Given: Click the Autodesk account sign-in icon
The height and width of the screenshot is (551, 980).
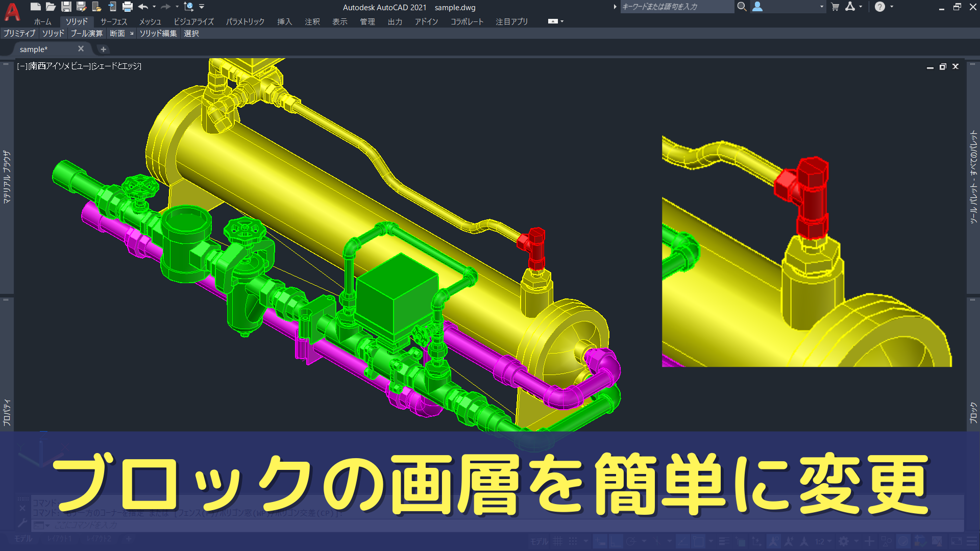Looking at the screenshot, I should (x=757, y=7).
